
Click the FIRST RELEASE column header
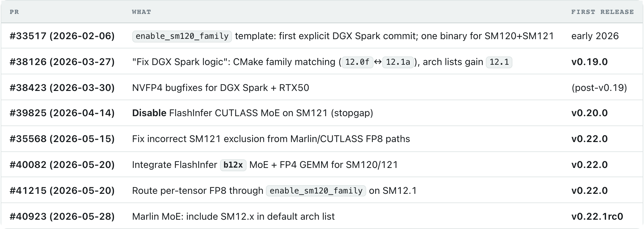pyautogui.click(x=602, y=12)
